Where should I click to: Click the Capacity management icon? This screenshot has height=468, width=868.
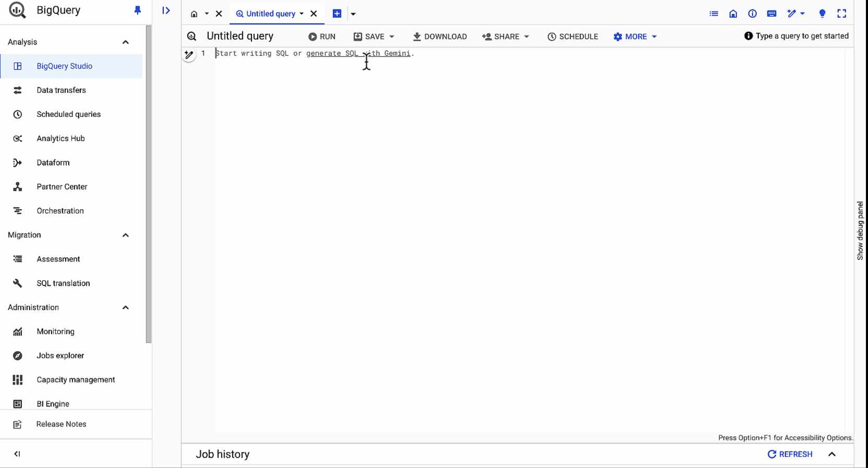pyautogui.click(x=18, y=380)
